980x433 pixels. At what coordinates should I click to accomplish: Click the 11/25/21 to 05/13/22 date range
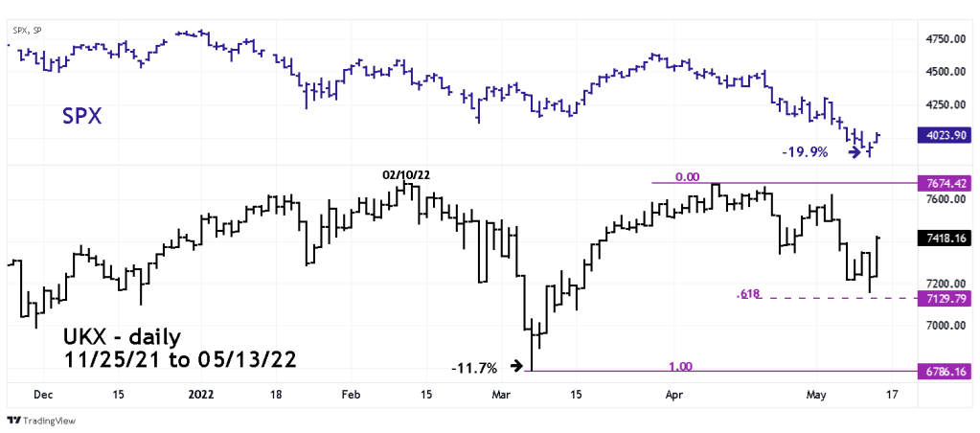154,361
